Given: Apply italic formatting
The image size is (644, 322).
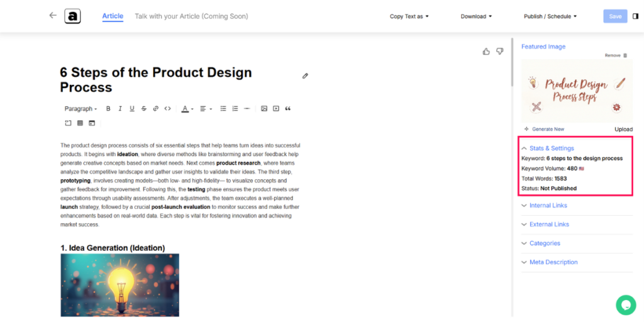Looking at the screenshot, I should click(x=120, y=109).
